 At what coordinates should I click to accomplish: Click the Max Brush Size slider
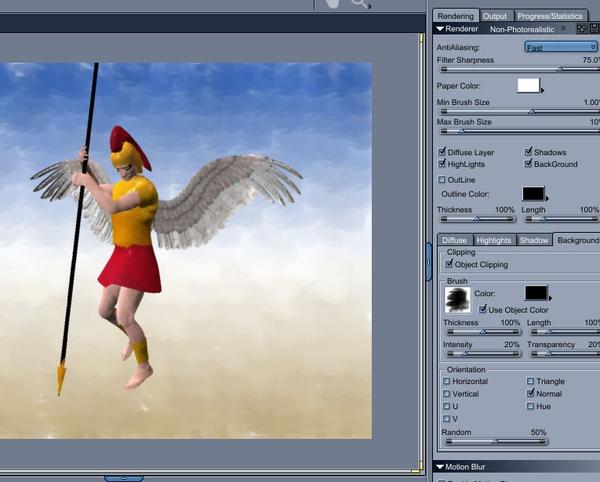(x=520, y=131)
